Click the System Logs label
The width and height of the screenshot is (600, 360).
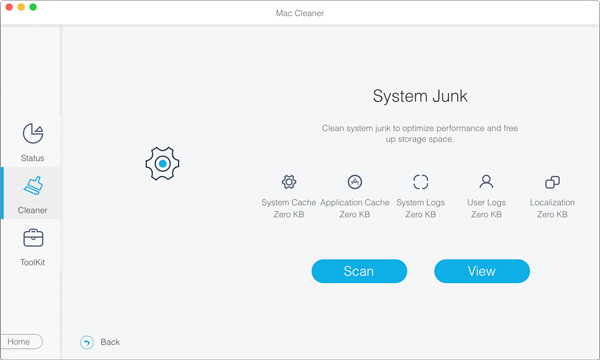(x=421, y=202)
